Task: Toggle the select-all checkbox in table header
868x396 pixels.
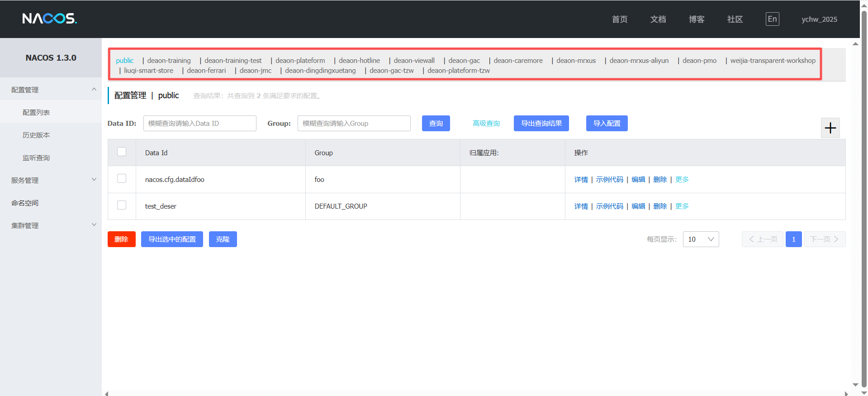Action: pyautogui.click(x=122, y=152)
